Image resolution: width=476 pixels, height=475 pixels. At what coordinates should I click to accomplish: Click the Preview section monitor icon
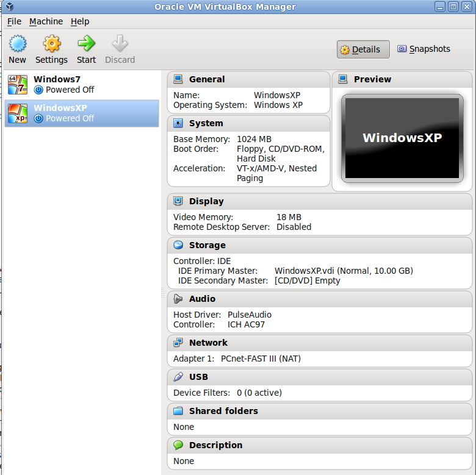coord(343,79)
